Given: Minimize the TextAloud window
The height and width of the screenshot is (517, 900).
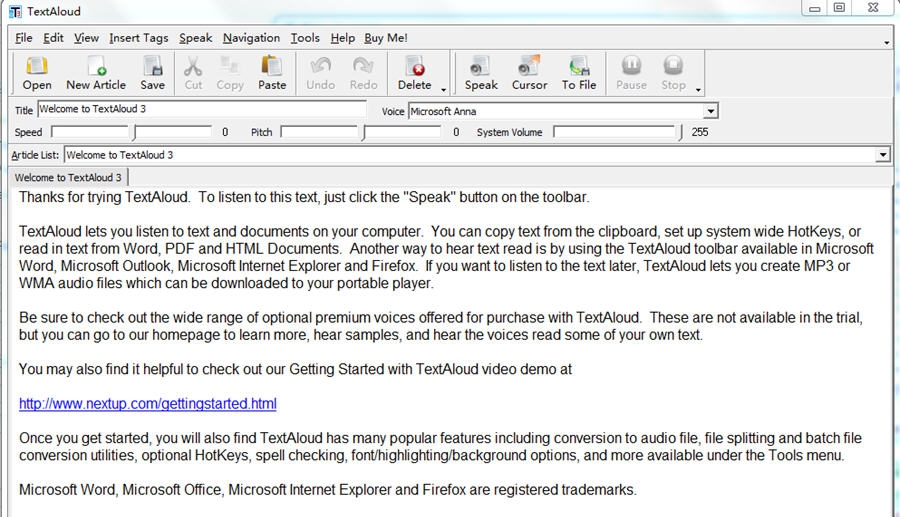Looking at the screenshot, I should [814, 8].
